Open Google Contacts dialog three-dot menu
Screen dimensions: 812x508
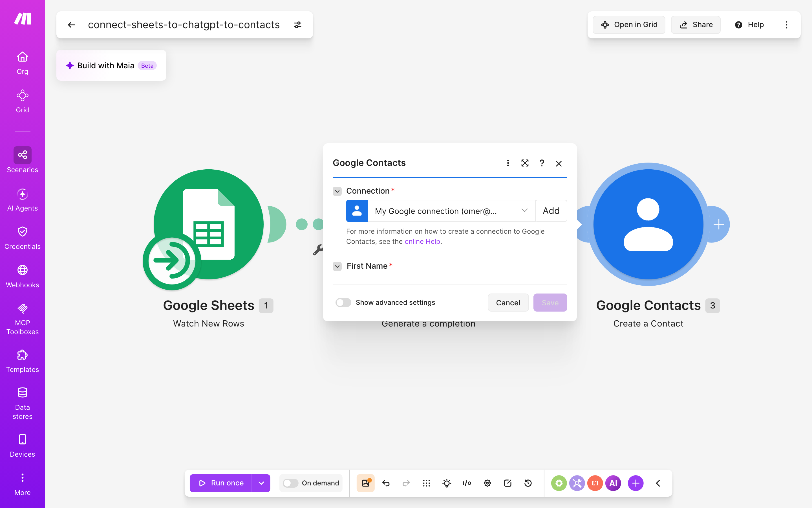tap(508, 163)
